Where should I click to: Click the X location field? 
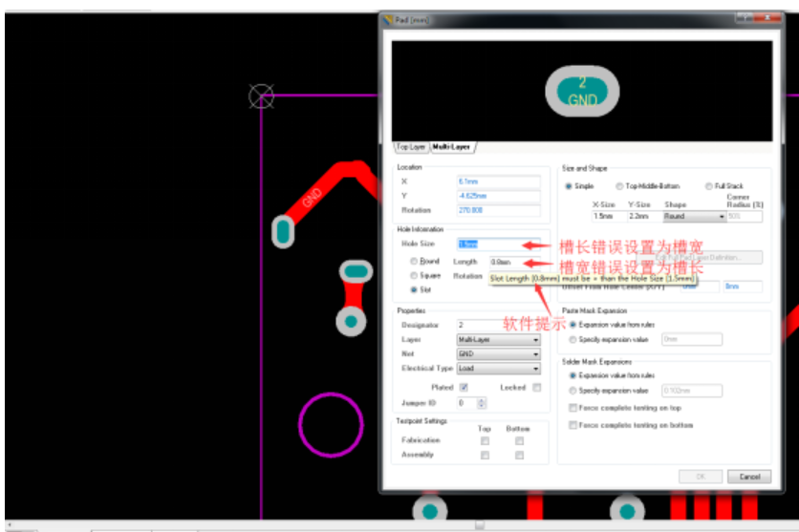click(498, 181)
